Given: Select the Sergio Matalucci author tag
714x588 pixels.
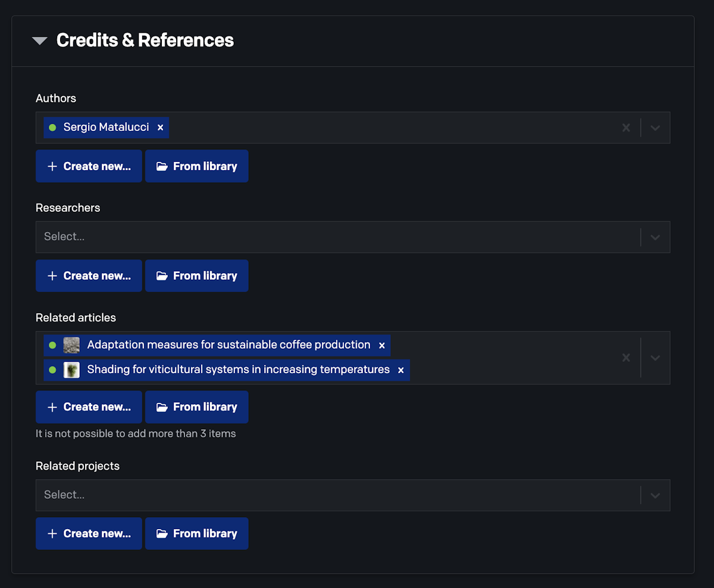Looking at the screenshot, I should (107, 127).
